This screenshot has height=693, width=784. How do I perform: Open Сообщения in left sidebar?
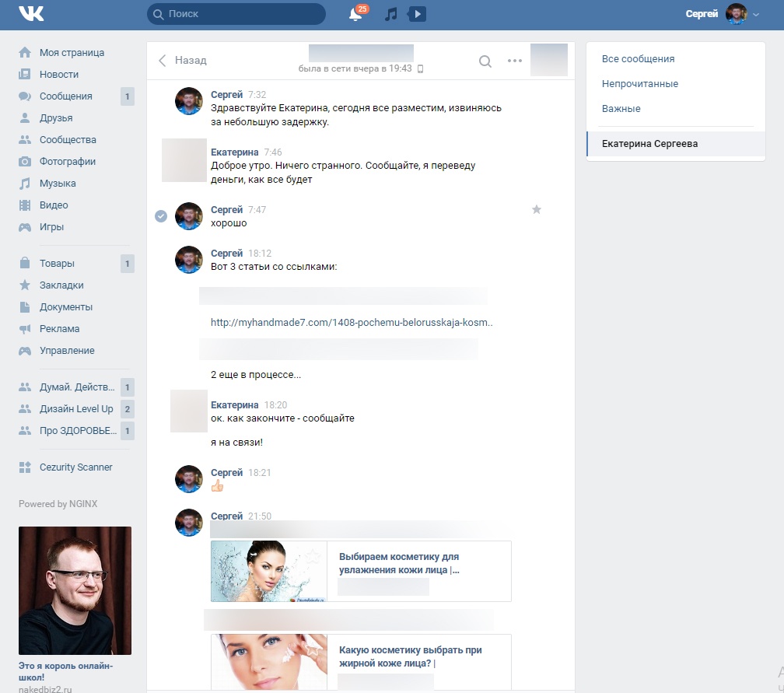tap(65, 96)
